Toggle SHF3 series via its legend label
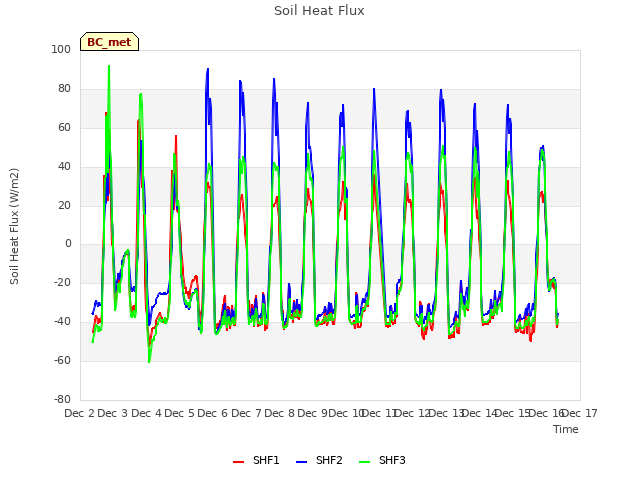Viewport: 640px width, 480px height. pyautogui.click(x=392, y=460)
